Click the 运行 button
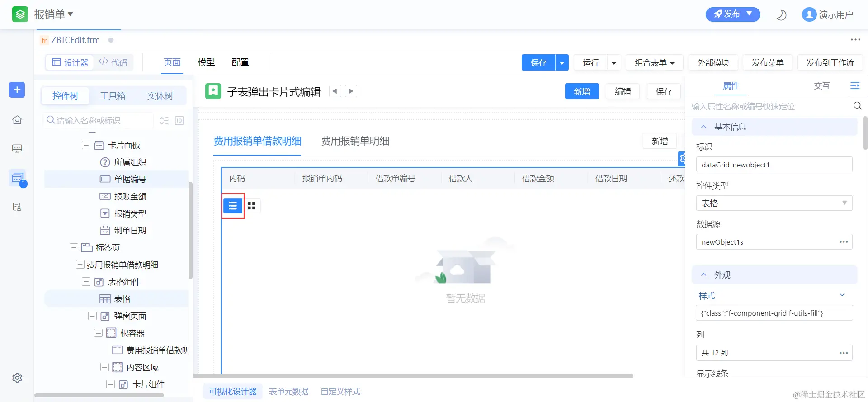Viewport: 868px width, 402px height. pos(590,63)
